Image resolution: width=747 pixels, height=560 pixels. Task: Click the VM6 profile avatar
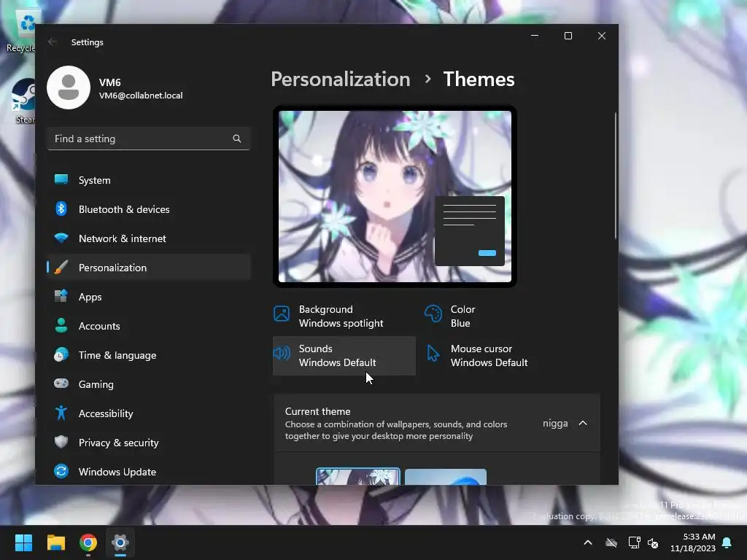tap(69, 87)
